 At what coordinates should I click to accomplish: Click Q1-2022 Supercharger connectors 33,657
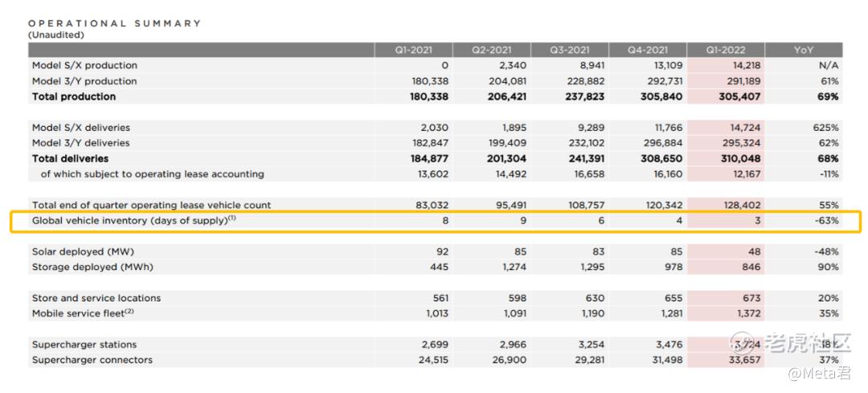[743, 360]
